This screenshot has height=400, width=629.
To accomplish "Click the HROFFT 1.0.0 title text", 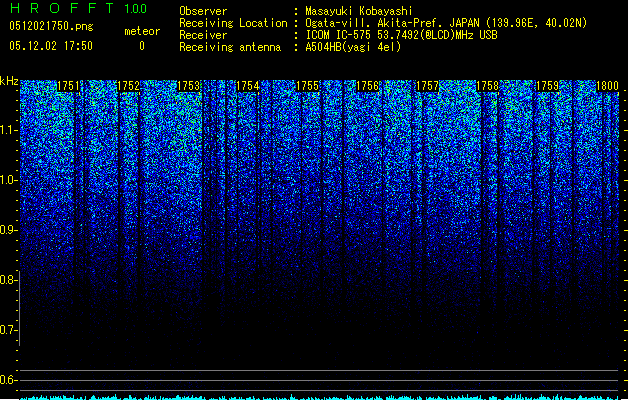I will (x=78, y=8).
